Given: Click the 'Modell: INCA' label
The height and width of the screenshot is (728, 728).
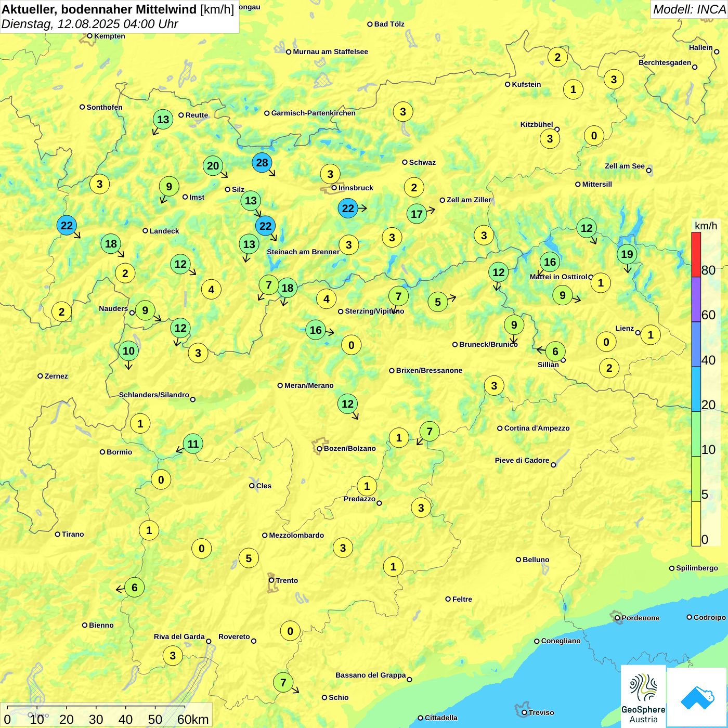Looking at the screenshot, I should click(689, 9).
